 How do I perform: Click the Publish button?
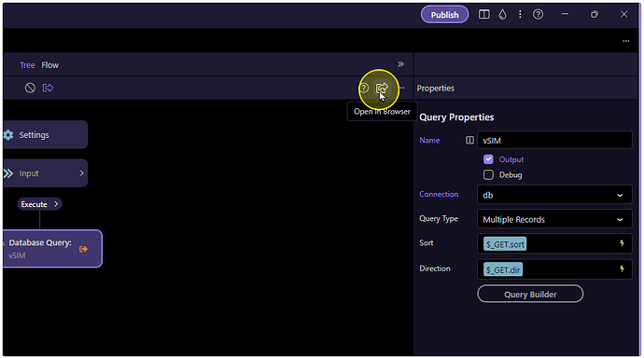[x=444, y=15]
